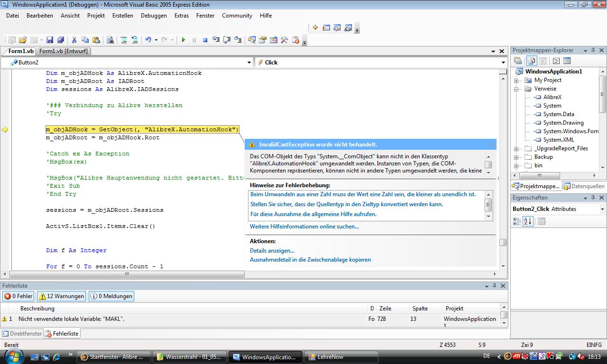This screenshot has width=607, height=364.
Task: Open Error List toolbar icon with red X
Action: tap(295, 40)
